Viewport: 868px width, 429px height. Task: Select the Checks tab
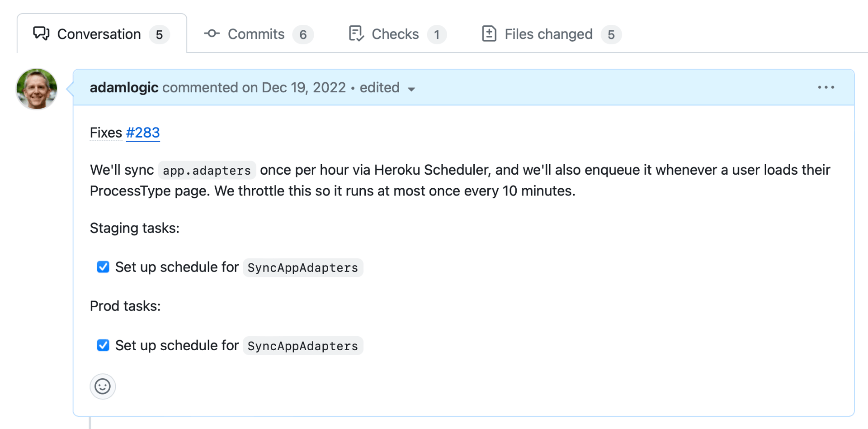tap(395, 33)
